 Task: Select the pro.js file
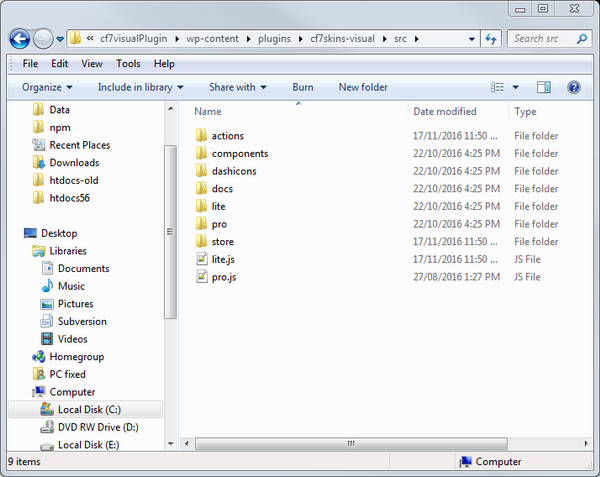(x=223, y=277)
